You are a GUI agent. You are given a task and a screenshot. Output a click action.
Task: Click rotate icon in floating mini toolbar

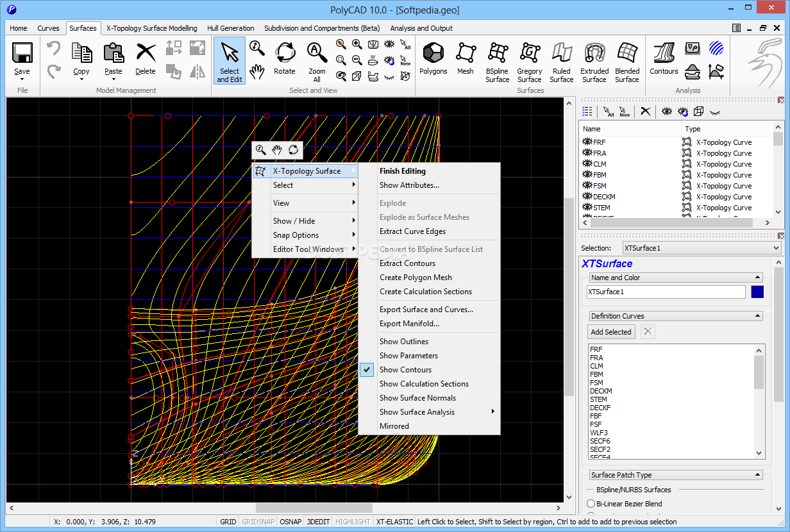click(x=293, y=150)
